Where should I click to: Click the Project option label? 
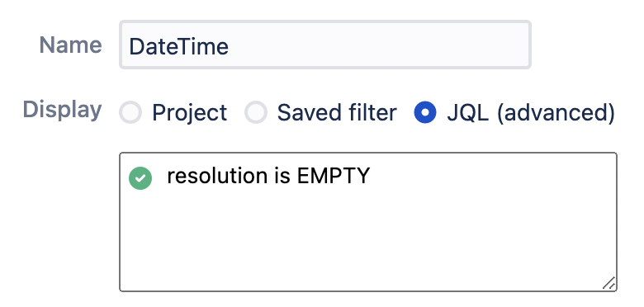[189, 113]
